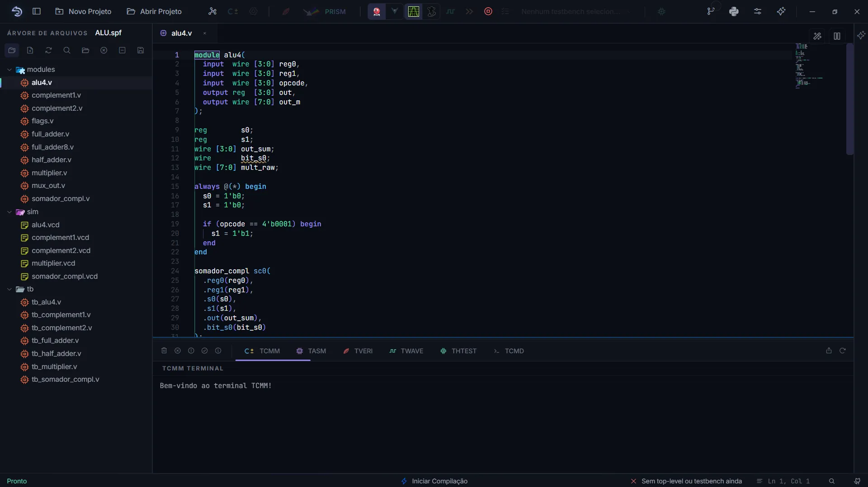Click the teal pulse wave icon
The width and height of the screenshot is (868, 487).
(450, 11)
